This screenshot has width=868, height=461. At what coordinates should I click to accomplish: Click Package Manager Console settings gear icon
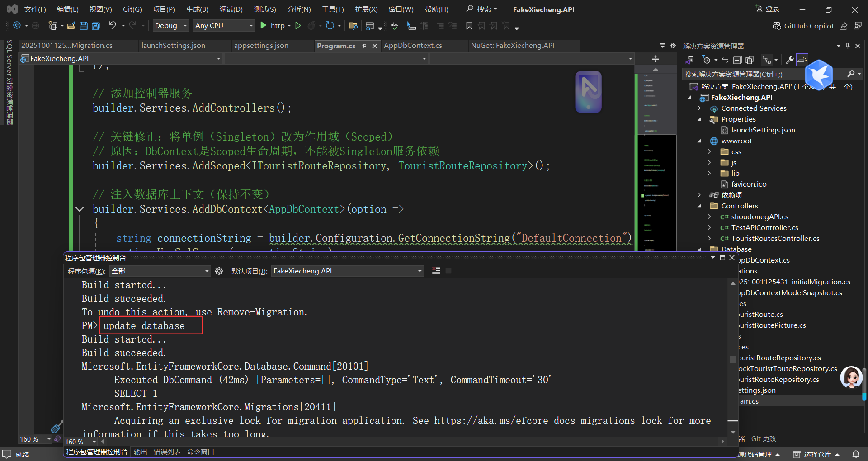219,271
